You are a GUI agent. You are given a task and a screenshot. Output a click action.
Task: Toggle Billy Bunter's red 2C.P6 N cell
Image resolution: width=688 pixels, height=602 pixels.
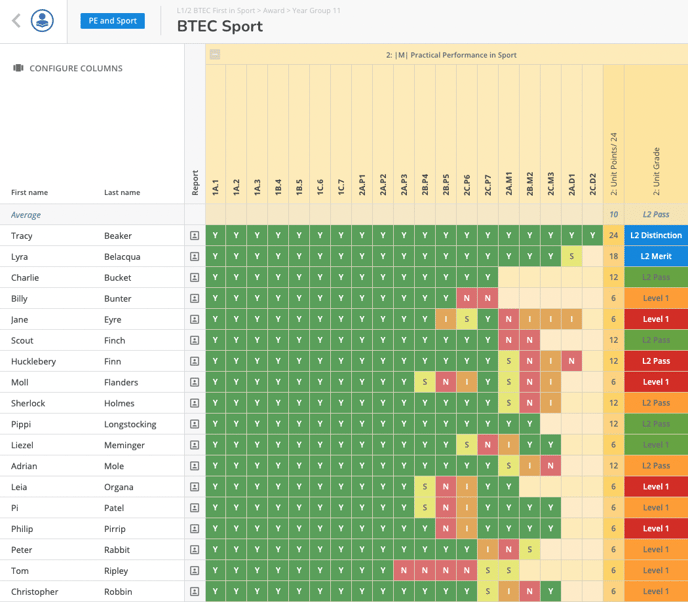pos(467,299)
